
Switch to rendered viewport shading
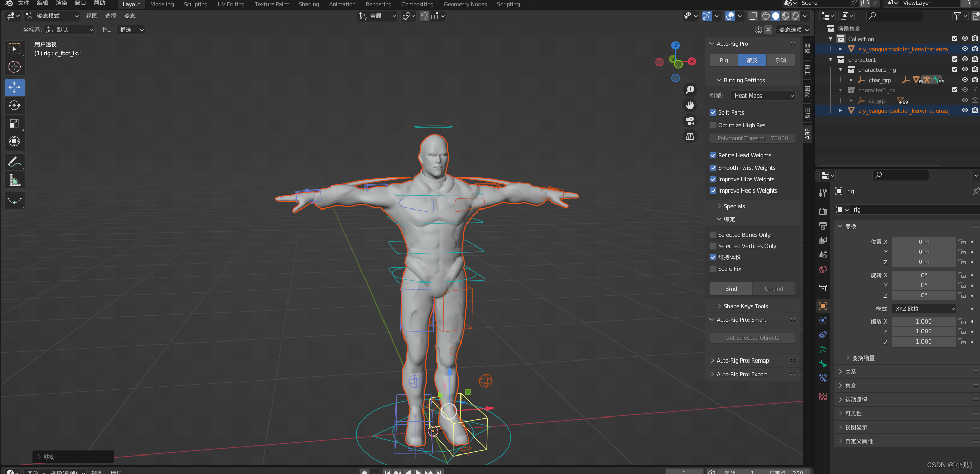[795, 16]
